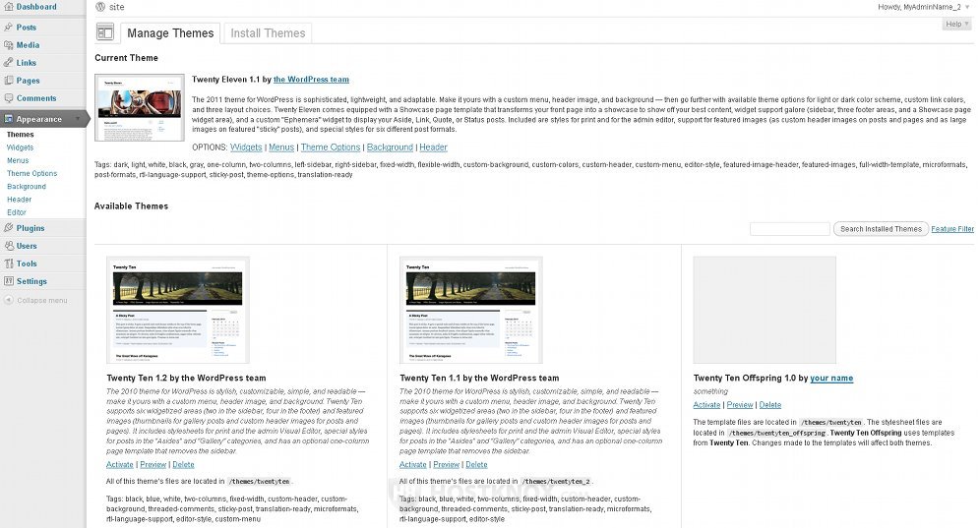
Task: Click the Tools wrench icon
Action: click(x=9, y=264)
